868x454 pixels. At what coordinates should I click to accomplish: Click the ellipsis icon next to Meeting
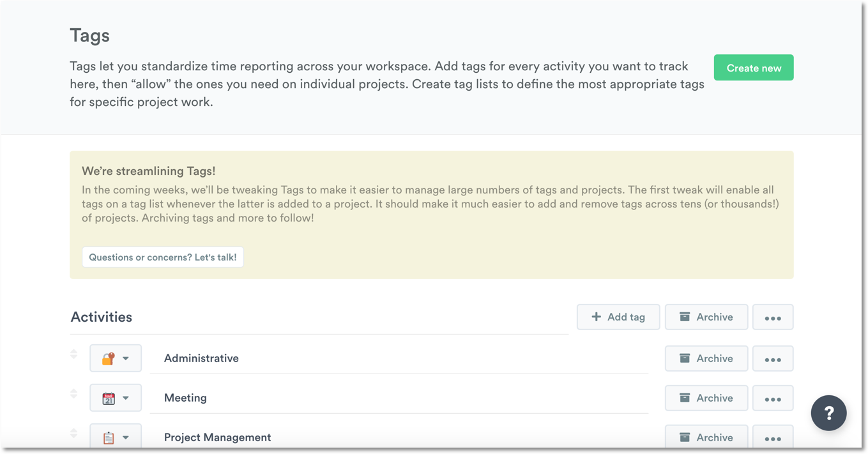pyautogui.click(x=773, y=398)
